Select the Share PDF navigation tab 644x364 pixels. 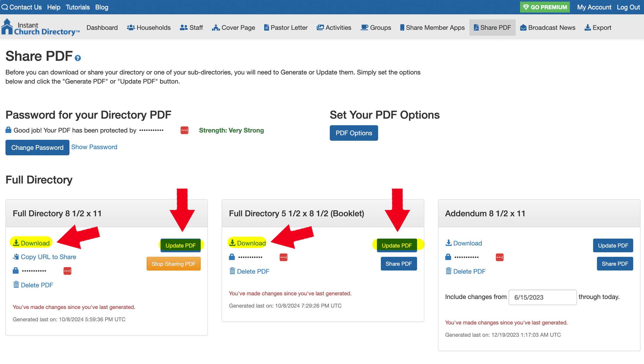tap(492, 28)
